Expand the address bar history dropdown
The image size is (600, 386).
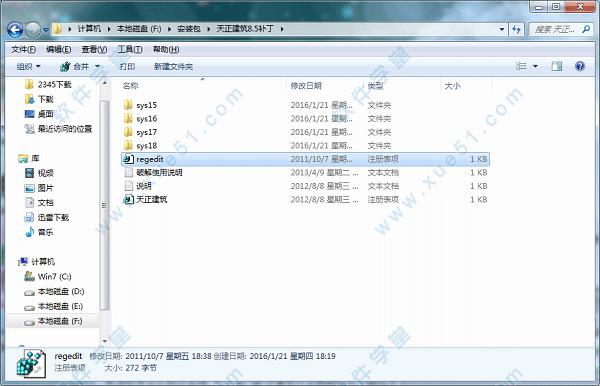(x=502, y=29)
